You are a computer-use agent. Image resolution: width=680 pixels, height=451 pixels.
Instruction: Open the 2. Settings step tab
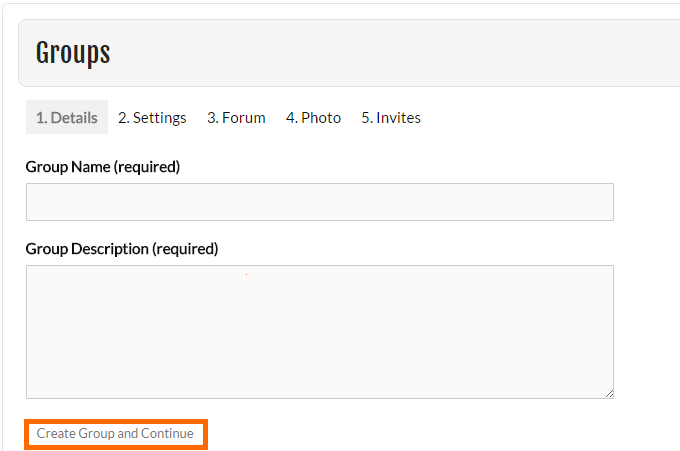click(152, 118)
